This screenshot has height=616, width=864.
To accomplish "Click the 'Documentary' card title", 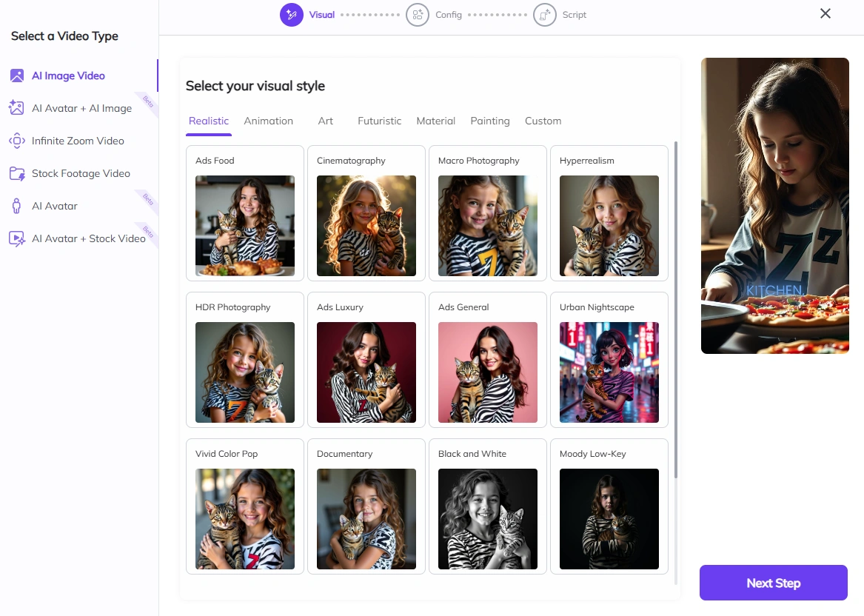I will click(x=344, y=453).
